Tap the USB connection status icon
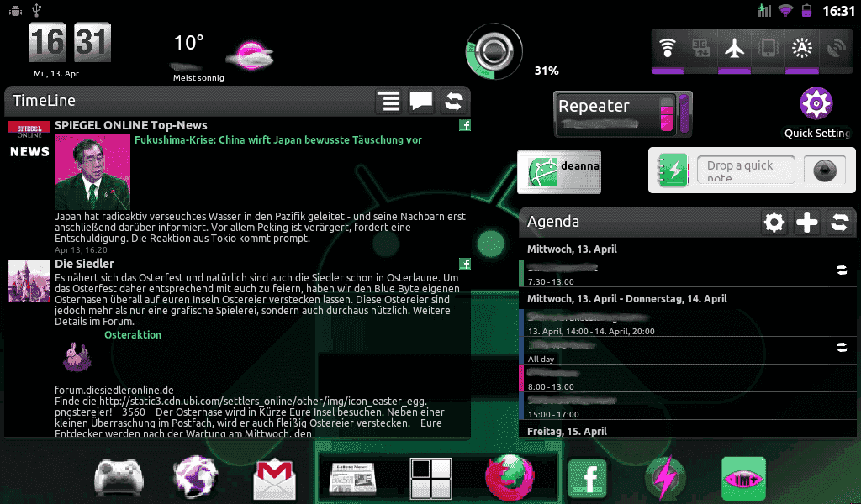Screen dimensions: 861x504 (37, 10)
